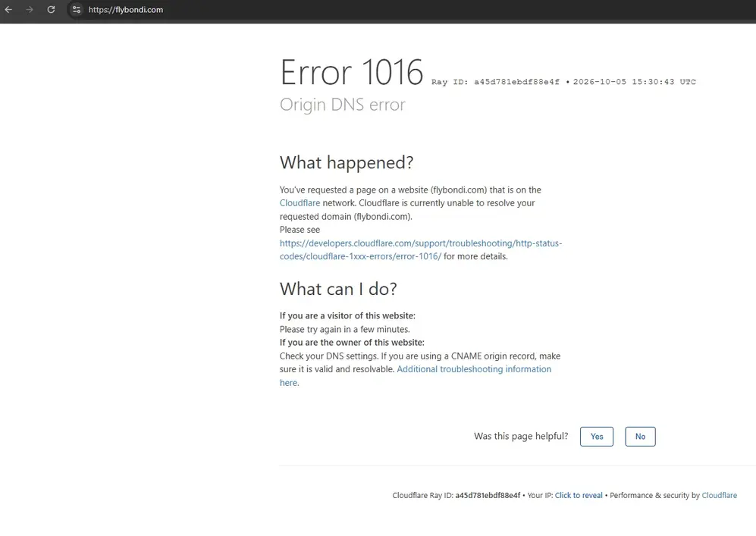Screen dimensions: 756x536
Task: Click the What can I do? heading
Action: coord(338,289)
